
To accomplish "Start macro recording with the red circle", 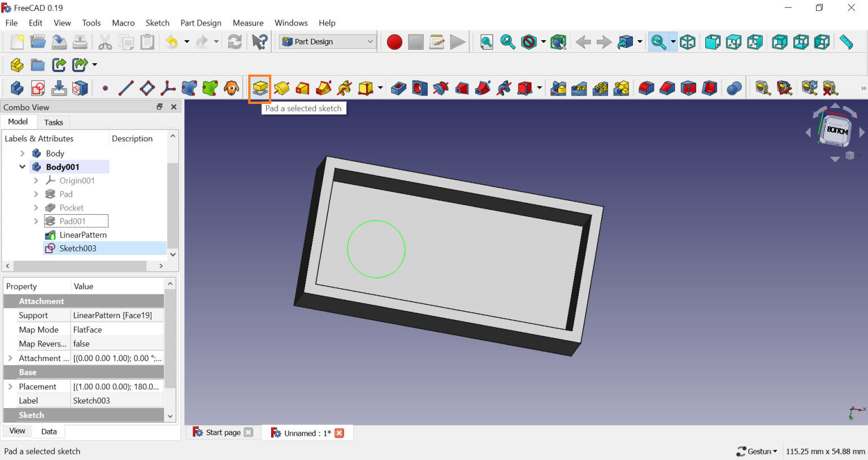I will 394,42.
